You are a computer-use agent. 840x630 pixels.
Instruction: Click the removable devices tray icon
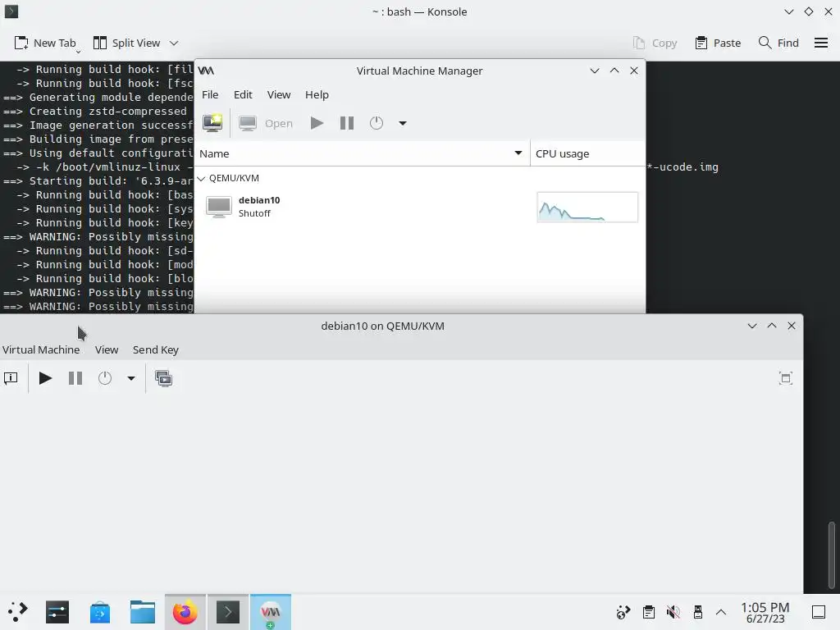(697, 612)
